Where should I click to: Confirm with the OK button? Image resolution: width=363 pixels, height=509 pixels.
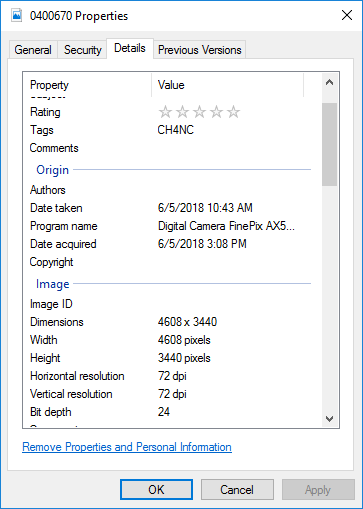point(156,490)
